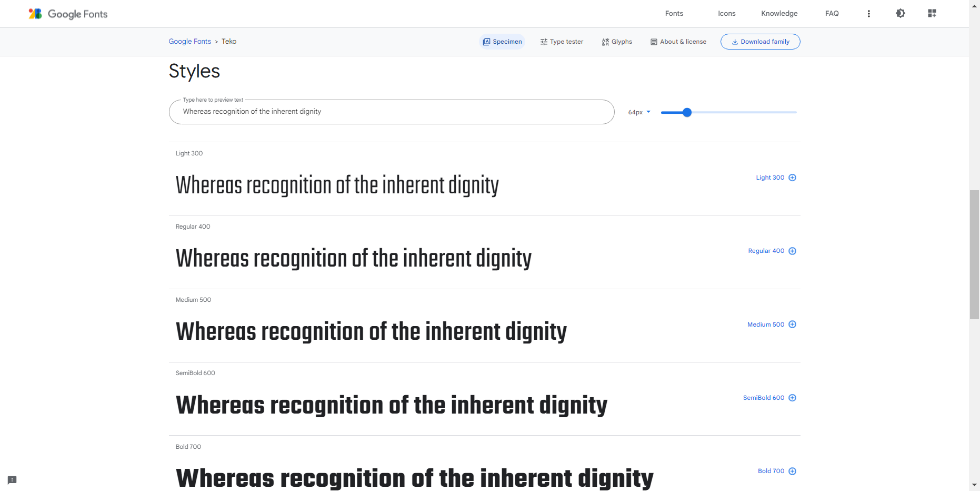Add Bold 700 style with plus icon

pos(792,471)
